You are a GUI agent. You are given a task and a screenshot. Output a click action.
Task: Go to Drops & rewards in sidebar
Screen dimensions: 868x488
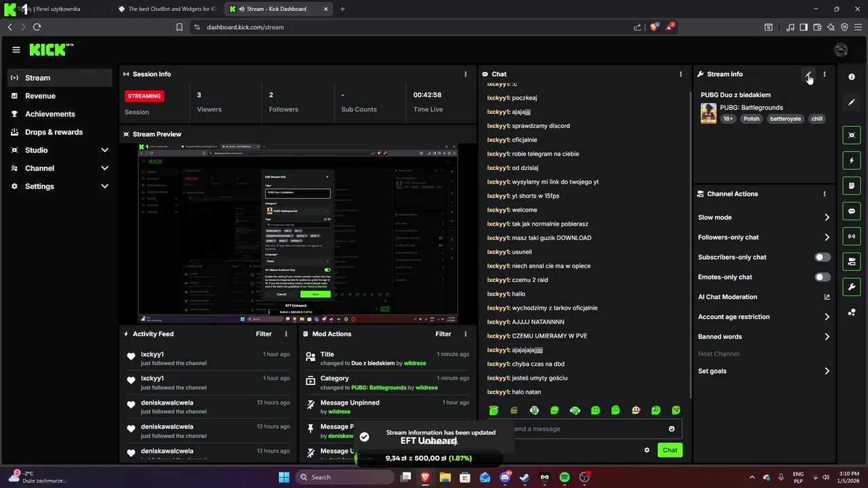60,132
